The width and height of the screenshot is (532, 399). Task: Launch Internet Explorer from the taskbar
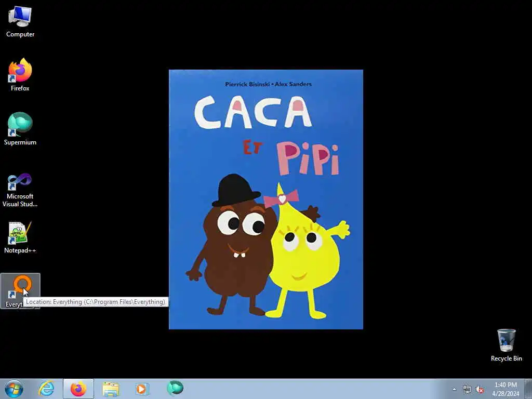pyautogui.click(x=46, y=389)
